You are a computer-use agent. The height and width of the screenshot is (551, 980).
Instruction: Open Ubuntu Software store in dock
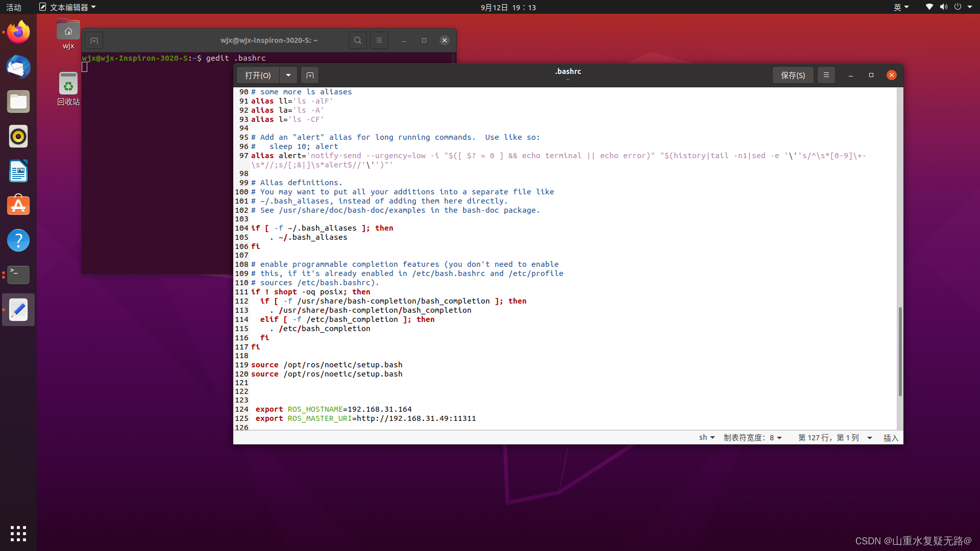click(18, 206)
